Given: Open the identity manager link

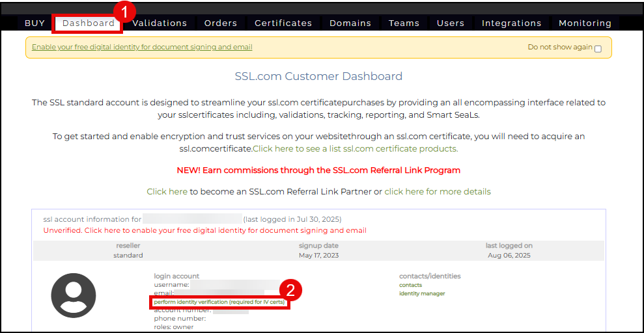Looking at the screenshot, I should (422, 294).
